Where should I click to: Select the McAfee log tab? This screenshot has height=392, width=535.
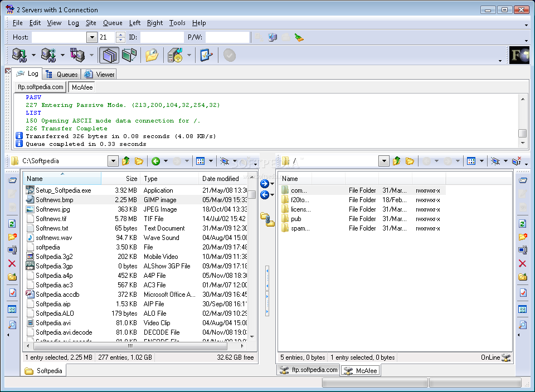tap(82, 87)
